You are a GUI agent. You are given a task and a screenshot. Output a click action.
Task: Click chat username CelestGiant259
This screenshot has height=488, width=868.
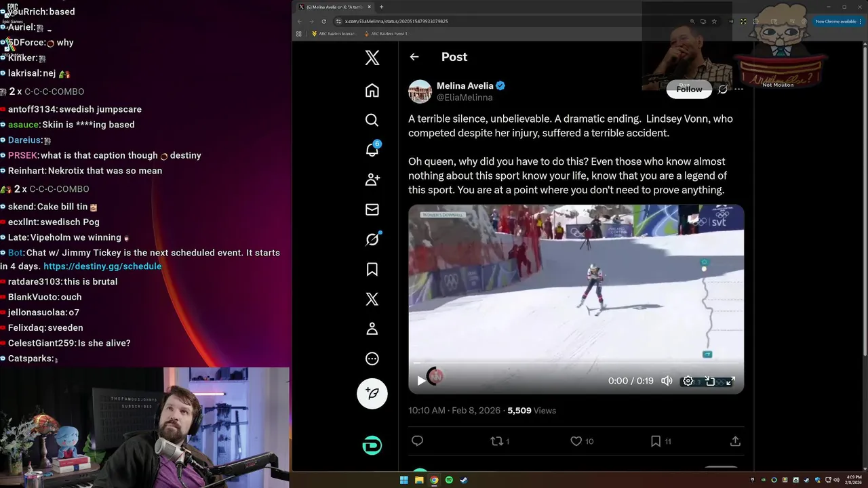pyautogui.click(x=41, y=343)
